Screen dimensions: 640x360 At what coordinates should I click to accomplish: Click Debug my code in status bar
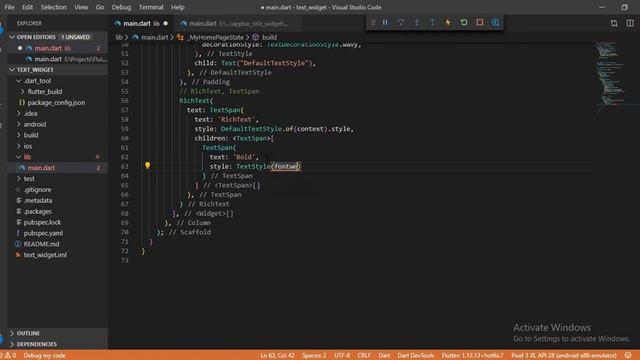point(44,356)
